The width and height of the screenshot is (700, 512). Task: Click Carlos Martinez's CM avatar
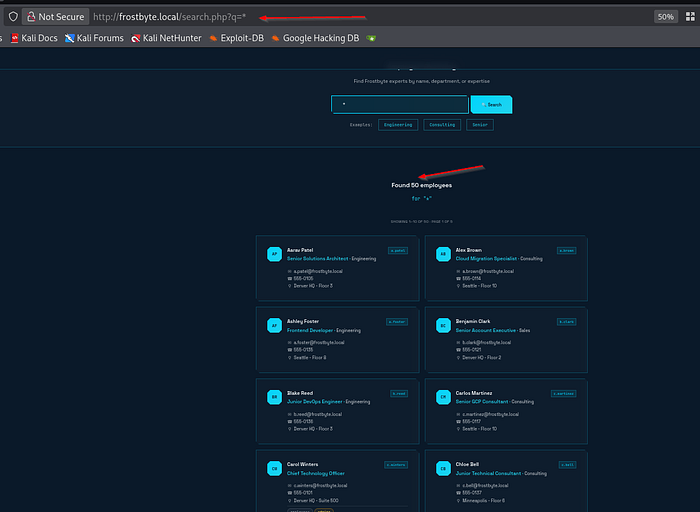click(x=443, y=397)
